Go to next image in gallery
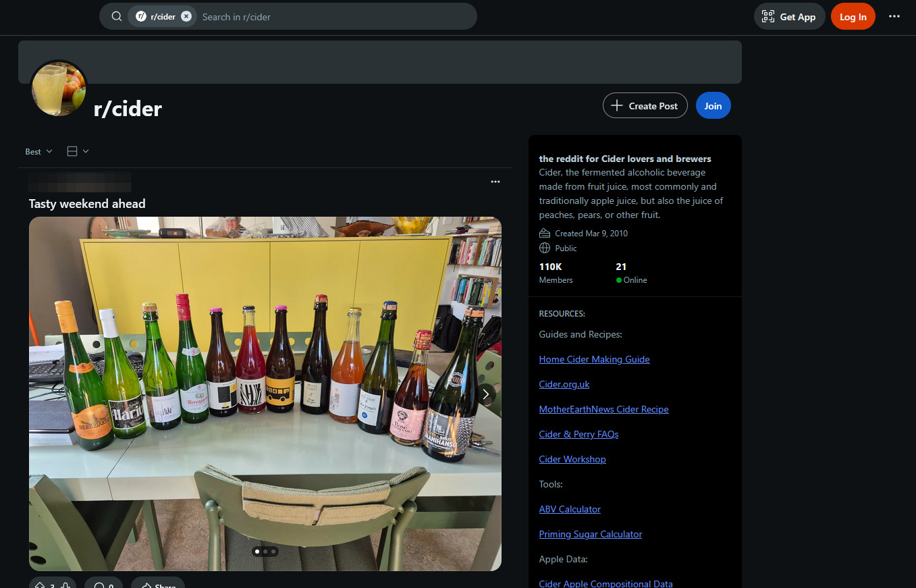Image resolution: width=916 pixels, height=588 pixels. click(x=485, y=394)
